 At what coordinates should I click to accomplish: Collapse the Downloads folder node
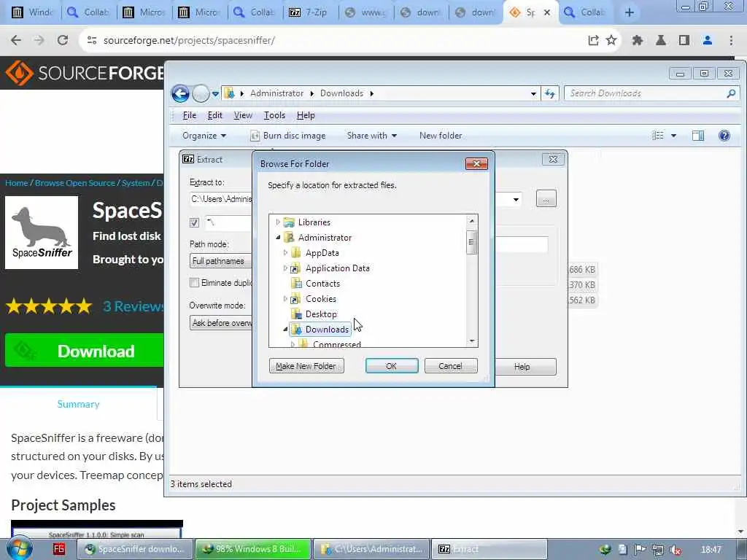click(285, 329)
